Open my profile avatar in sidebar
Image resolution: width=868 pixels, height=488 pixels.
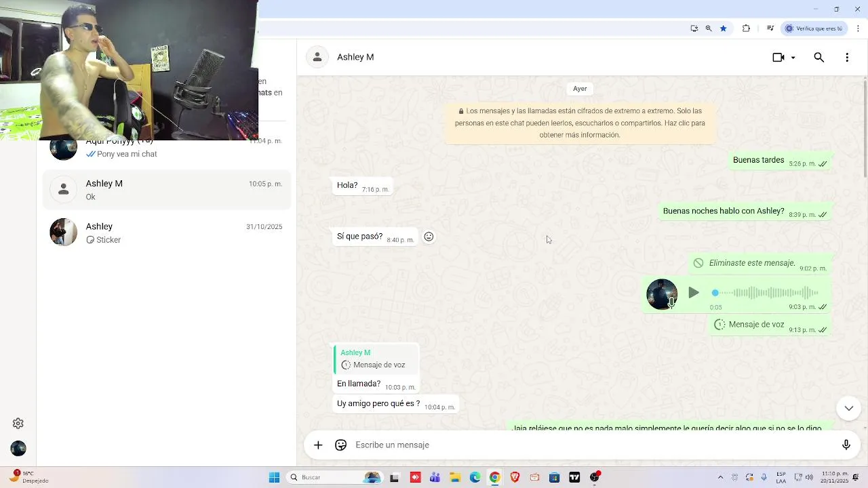(18, 449)
